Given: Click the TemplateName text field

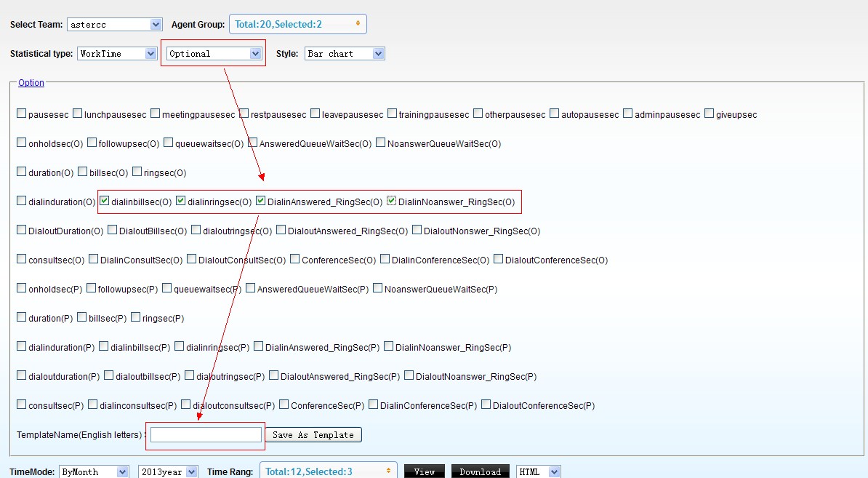Looking at the screenshot, I should pos(206,435).
